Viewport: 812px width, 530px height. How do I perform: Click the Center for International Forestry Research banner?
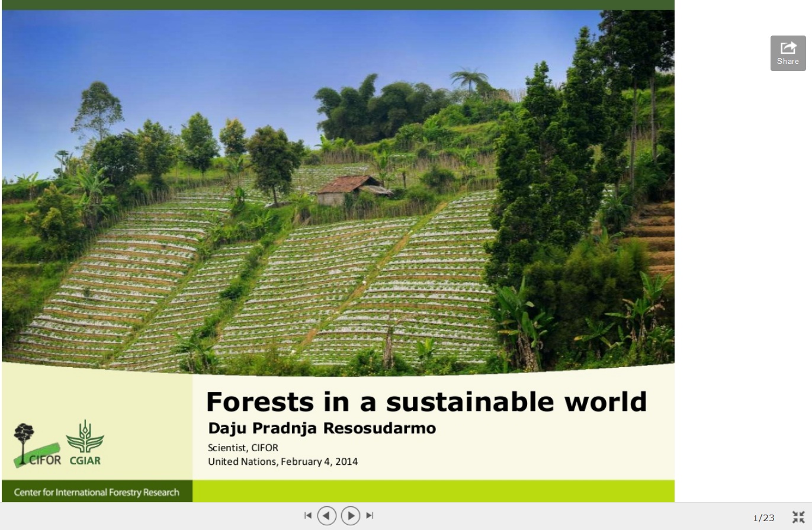pos(97,492)
